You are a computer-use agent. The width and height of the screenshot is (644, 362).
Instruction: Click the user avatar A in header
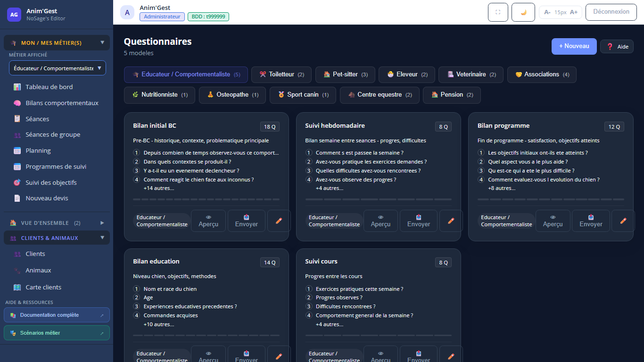pyautogui.click(x=127, y=12)
